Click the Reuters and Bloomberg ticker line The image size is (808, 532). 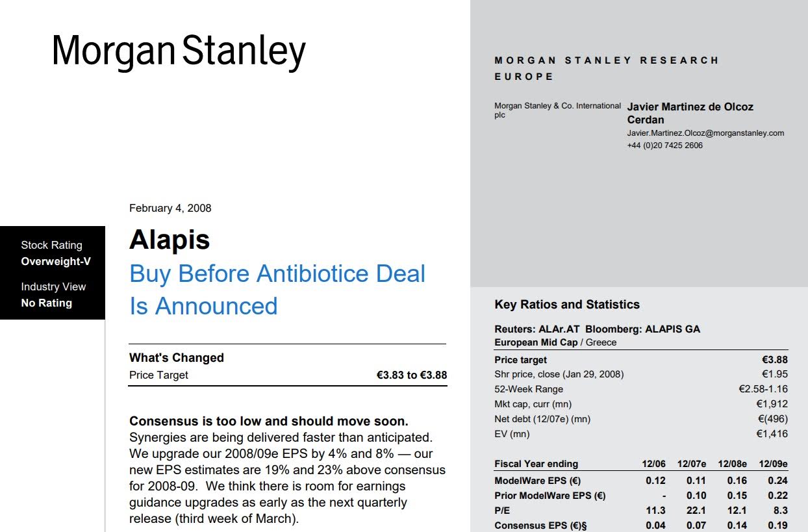[597, 329]
